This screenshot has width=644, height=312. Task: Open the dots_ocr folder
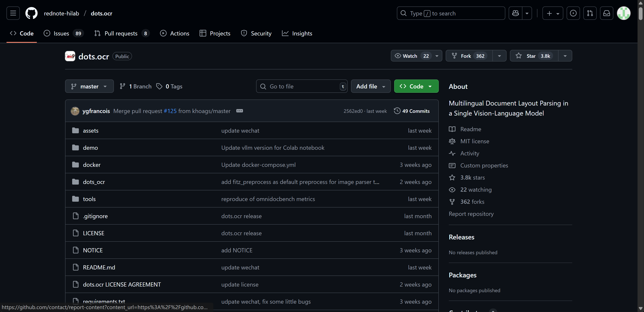pos(94,182)
